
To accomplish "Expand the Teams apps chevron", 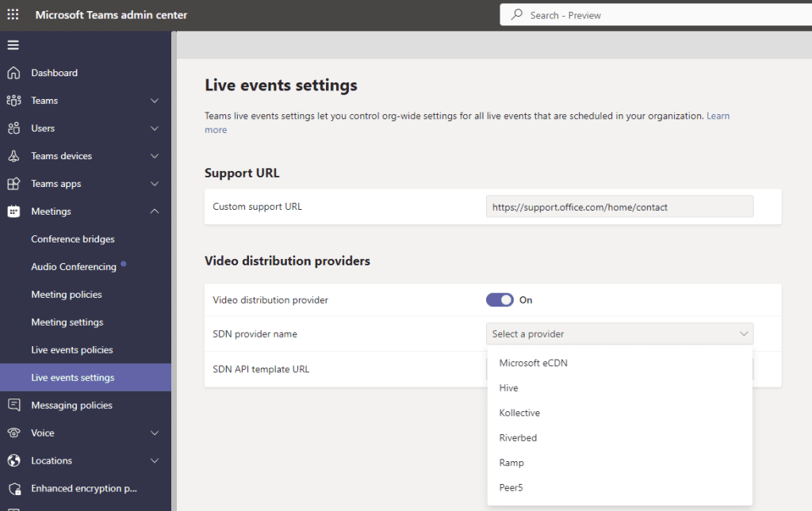I will tap(155, 184).
